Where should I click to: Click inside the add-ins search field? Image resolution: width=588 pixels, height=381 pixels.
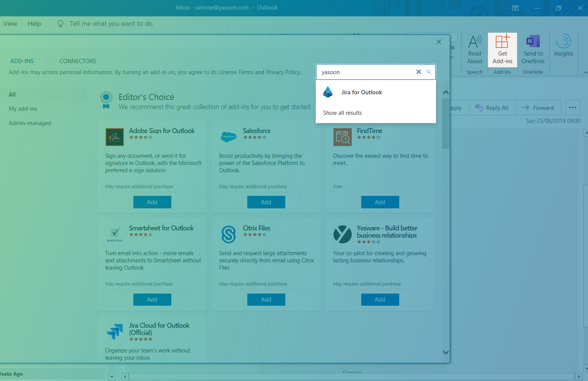pyautogui.click(x=365, y=72)
